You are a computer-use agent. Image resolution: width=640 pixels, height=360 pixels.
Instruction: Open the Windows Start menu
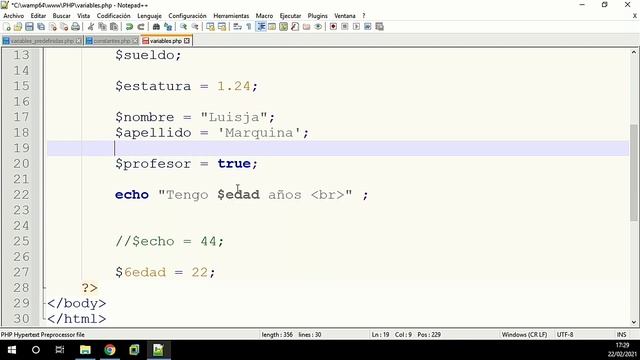[x=12, y=350]
